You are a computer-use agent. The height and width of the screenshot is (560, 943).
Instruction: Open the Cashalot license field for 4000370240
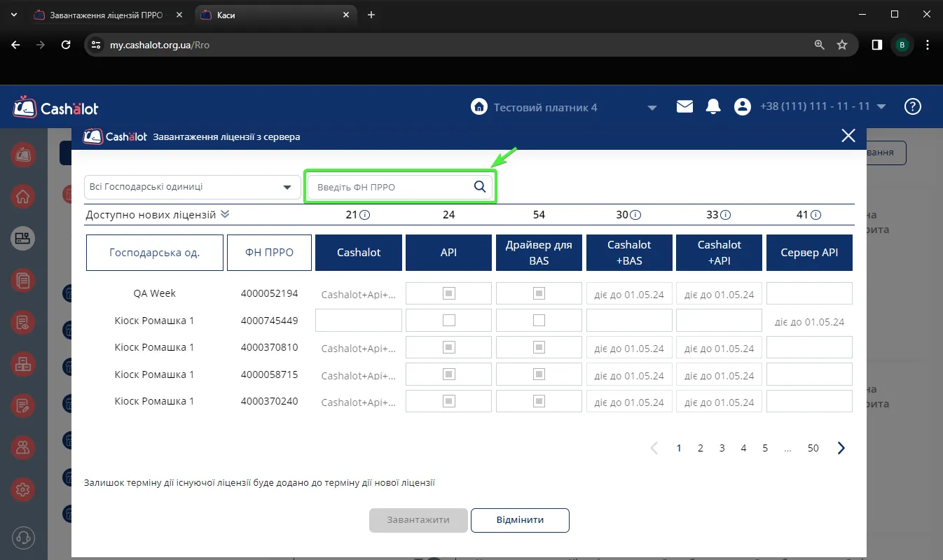359,402
